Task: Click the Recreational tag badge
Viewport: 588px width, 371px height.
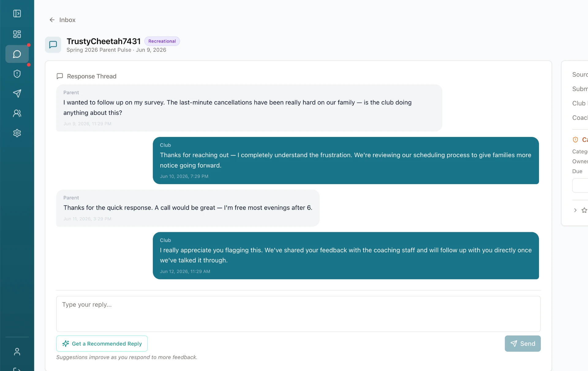Action: 162,41
